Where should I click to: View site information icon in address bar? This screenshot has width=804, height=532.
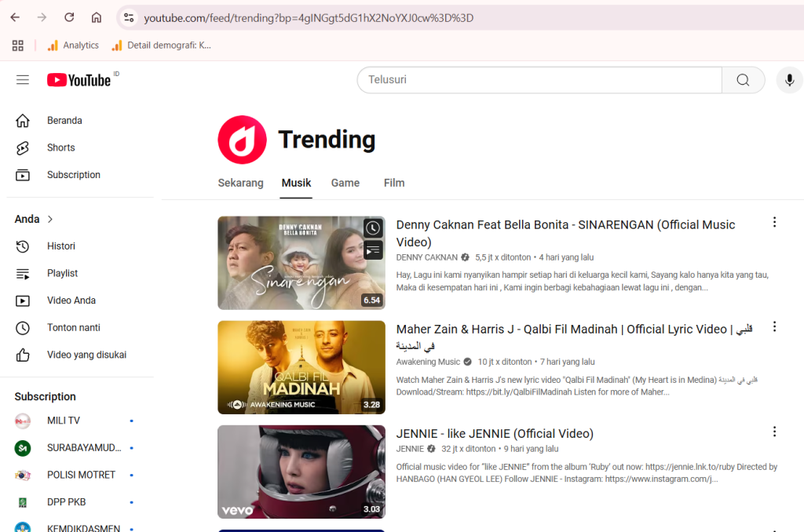click(129, 17)
